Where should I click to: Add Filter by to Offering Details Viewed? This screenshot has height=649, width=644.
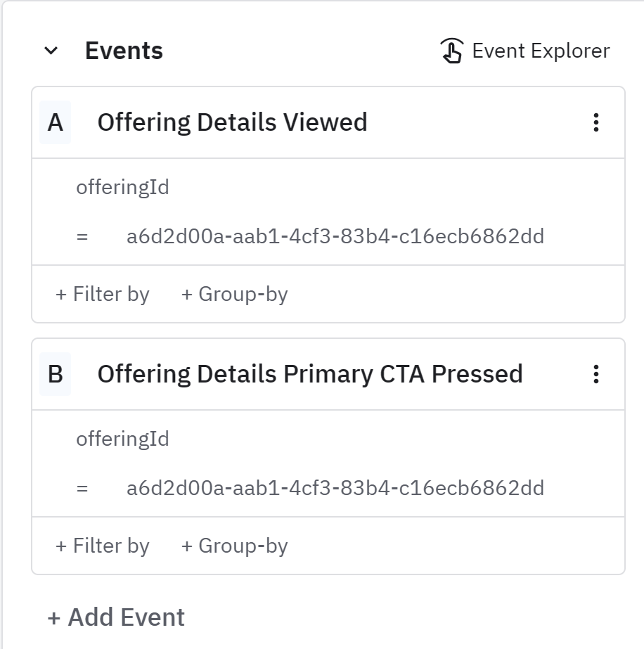click(103, 294)
